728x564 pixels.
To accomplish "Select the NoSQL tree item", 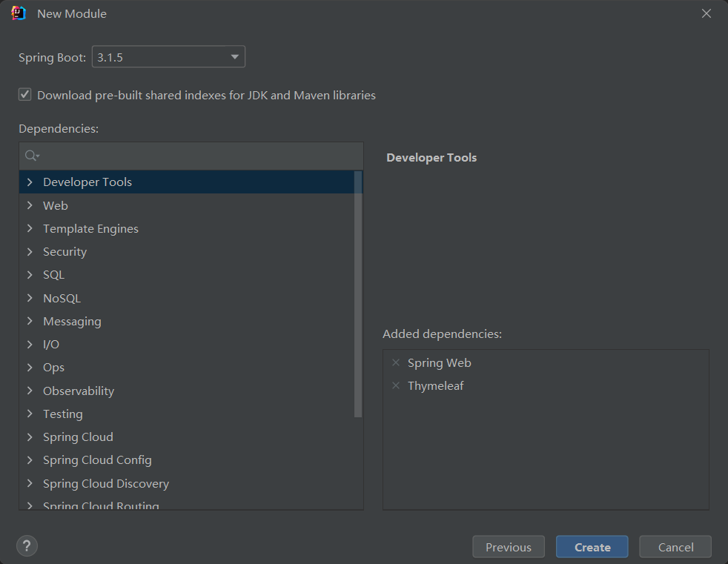I will 62,299.
